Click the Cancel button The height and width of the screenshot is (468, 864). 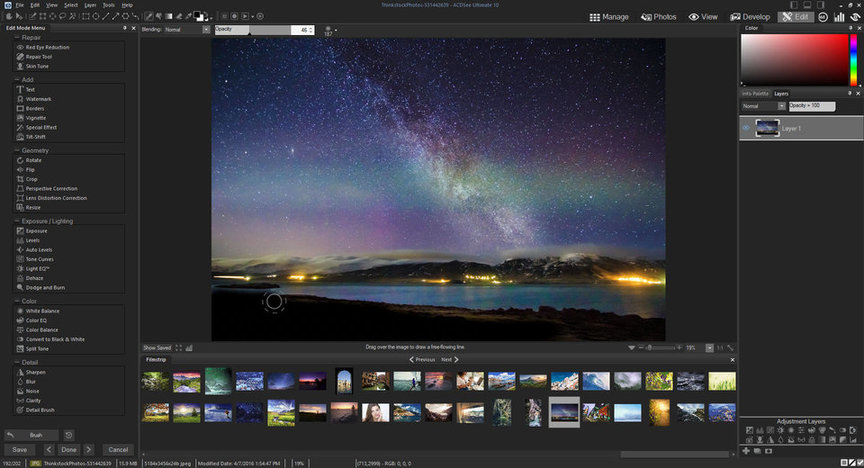[118, 450]
